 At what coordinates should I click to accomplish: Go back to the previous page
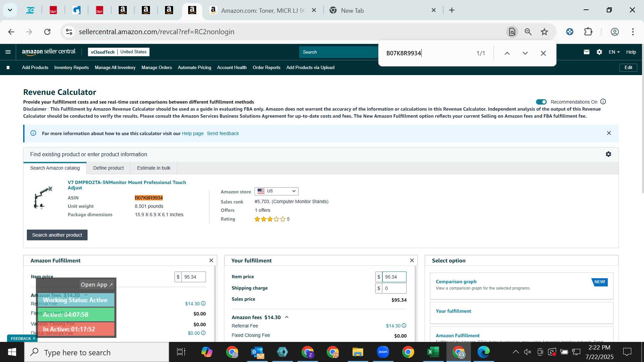click(x=11, y=32)
